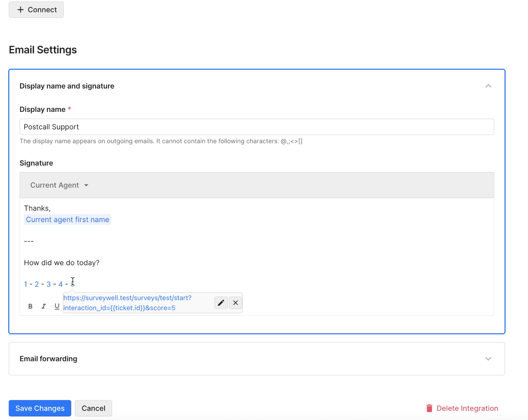Click the Display name input field
This screenshot has height=420, width=528.
257,127
